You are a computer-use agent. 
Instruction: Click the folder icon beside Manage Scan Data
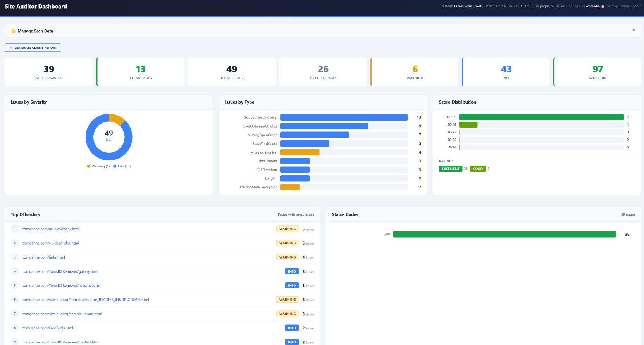tap(14, 31)
